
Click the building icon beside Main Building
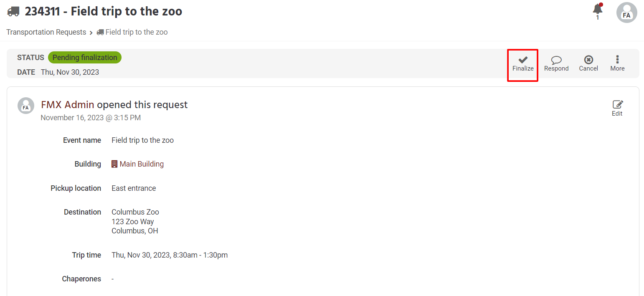coord(114,164)
